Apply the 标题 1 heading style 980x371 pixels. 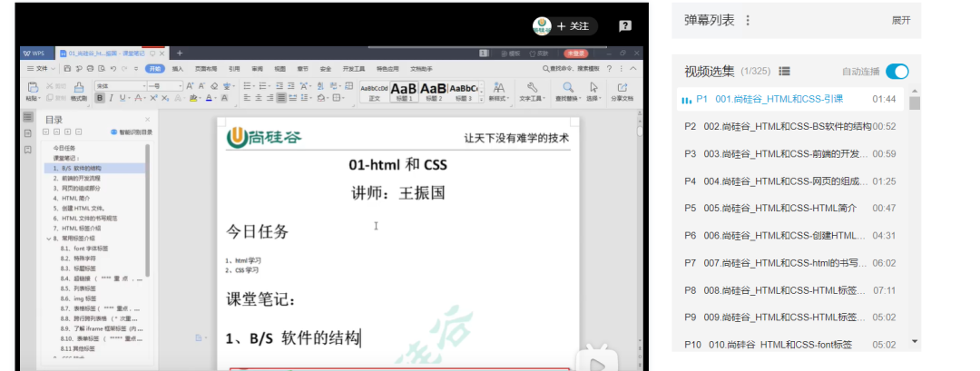tap(404, 92)
